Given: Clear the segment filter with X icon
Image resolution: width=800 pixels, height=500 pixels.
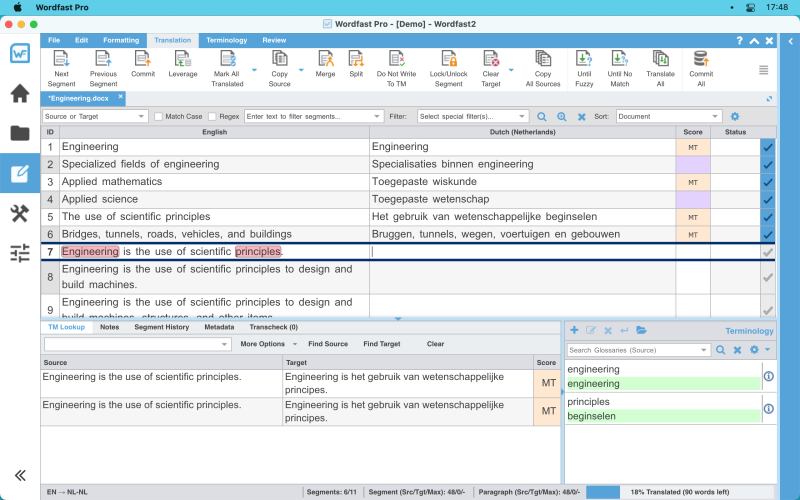Looking at the screenshot, I should (581, 117).
